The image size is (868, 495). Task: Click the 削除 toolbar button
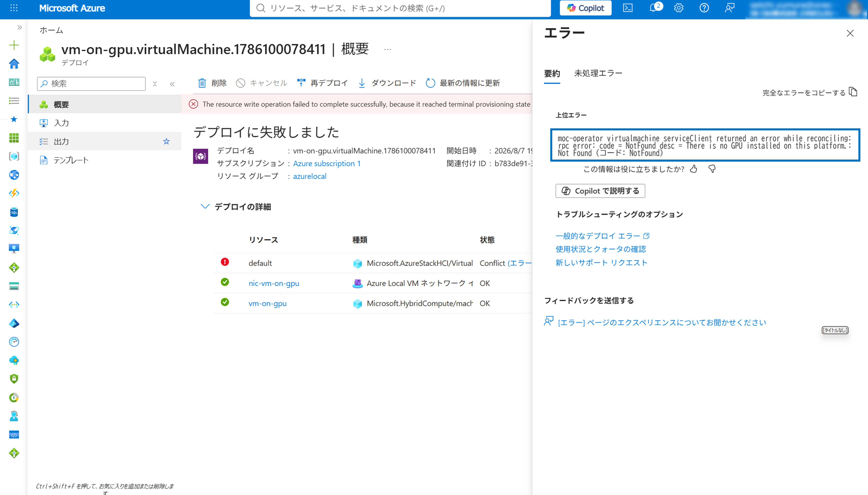[212, 83]
